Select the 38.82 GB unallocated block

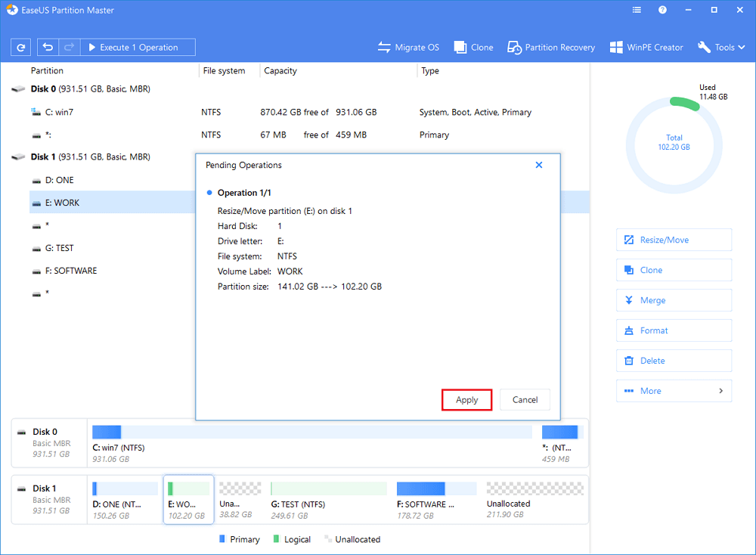(240, 500)
